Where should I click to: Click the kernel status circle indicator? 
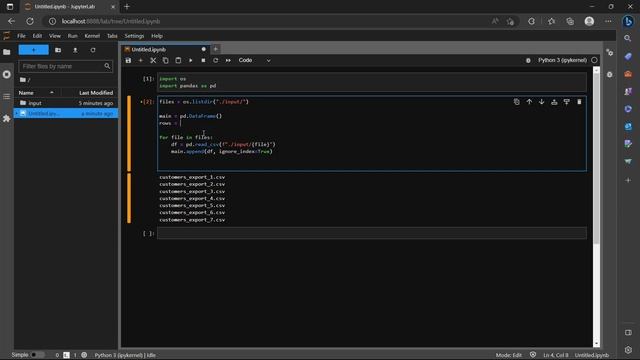[x=594, y=60]
